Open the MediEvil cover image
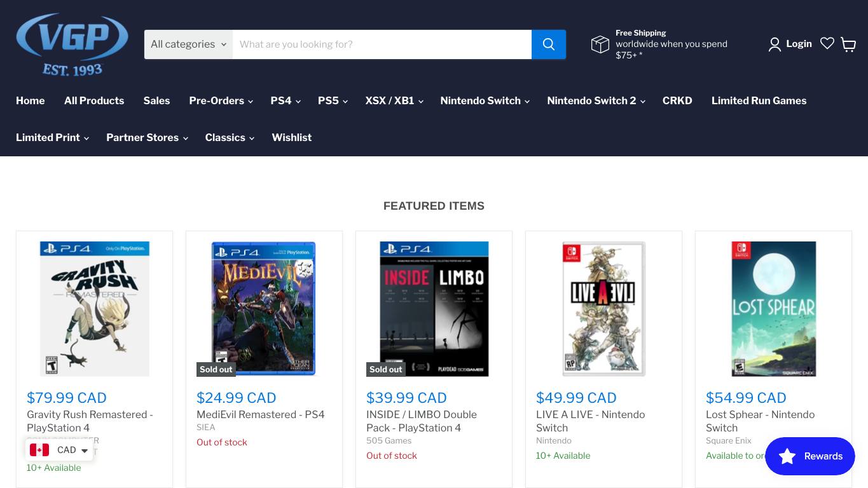Screen dimensions: 868x488 [x=264, y=309]
